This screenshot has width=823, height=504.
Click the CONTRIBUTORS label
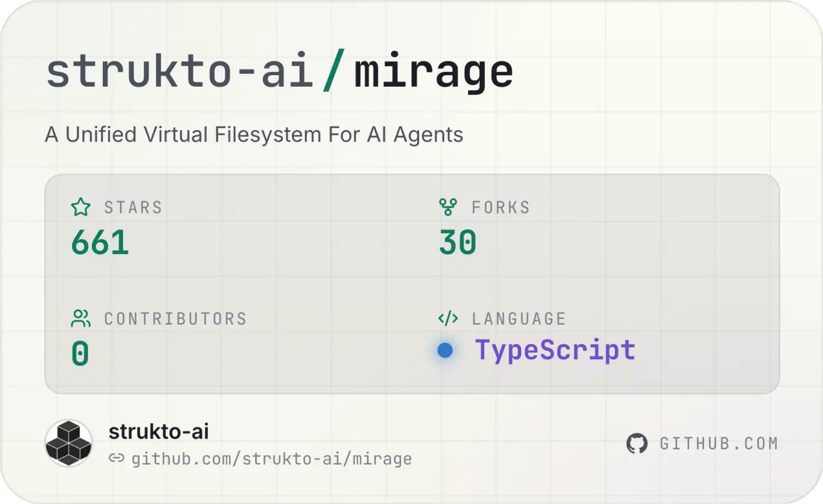click(x=176, y=319)
